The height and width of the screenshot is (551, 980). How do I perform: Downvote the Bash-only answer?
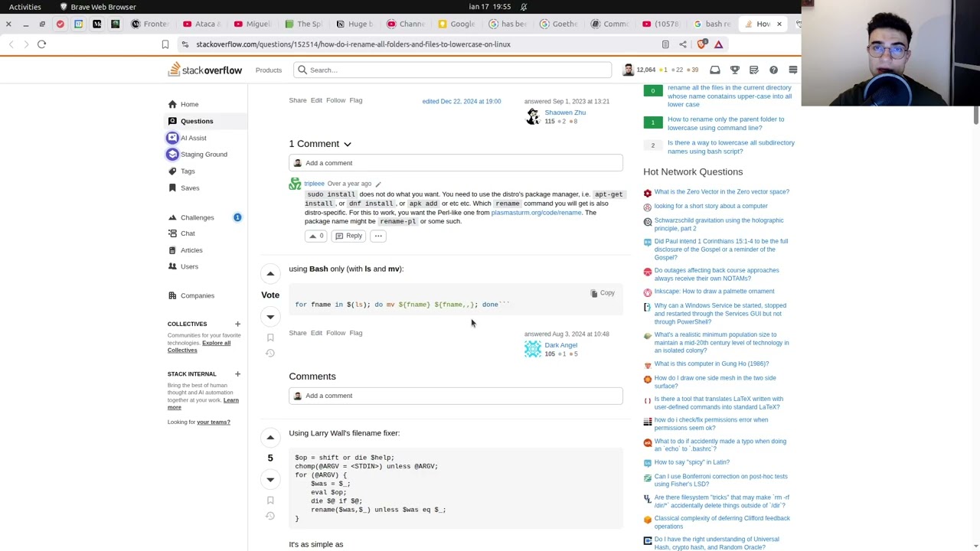tap(270, 316)
